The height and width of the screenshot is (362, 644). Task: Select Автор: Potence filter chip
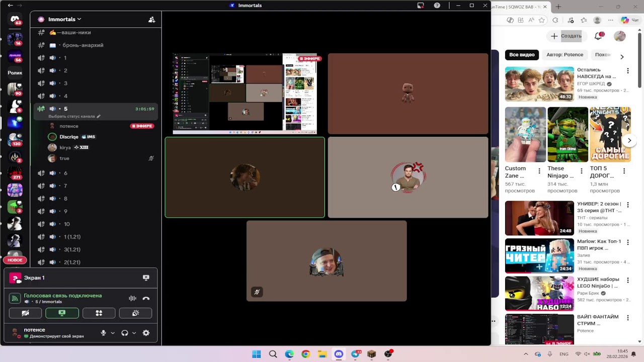point(565,55)
